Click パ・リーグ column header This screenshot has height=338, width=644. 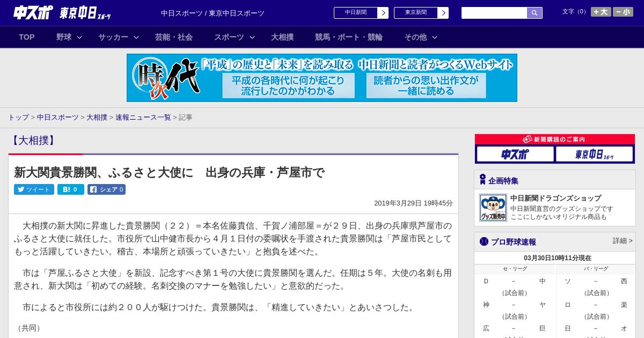click(x=596, y=268)
